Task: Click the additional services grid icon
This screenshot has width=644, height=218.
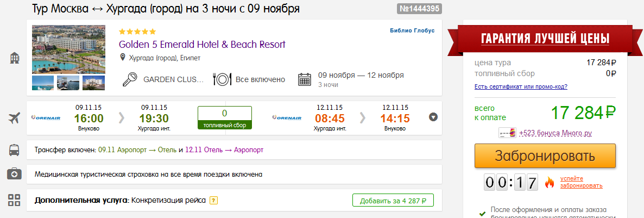Action: 15,200
